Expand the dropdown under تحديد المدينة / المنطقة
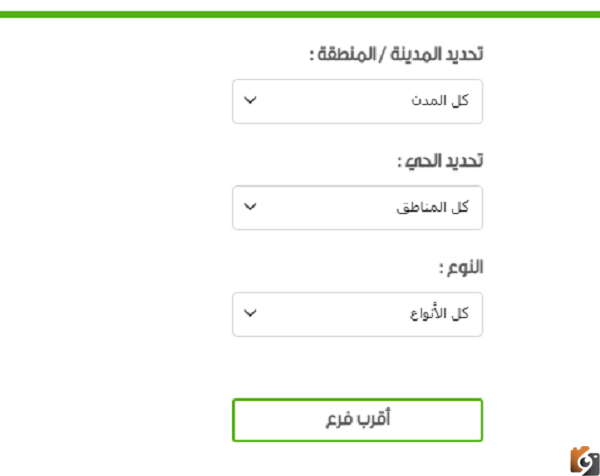Image resolution: width=600 pixels, height=476 pixels. click(x=357, y=101)
